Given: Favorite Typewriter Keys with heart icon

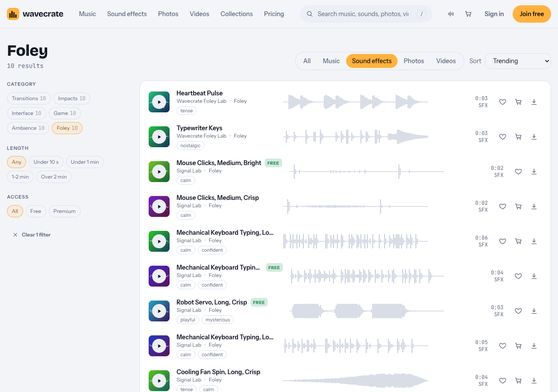Looking at the screenshot, I should [x=503, y=137].
